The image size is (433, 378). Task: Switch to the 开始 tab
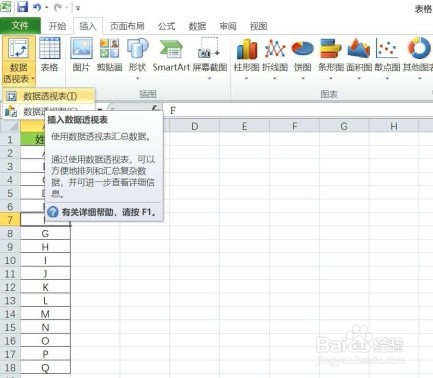click(57, 26)
